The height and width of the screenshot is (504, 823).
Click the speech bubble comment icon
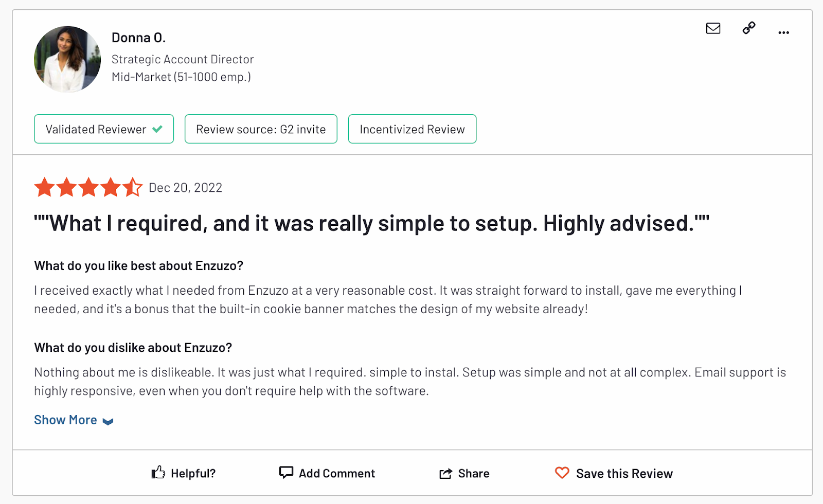tap(286, 472)
